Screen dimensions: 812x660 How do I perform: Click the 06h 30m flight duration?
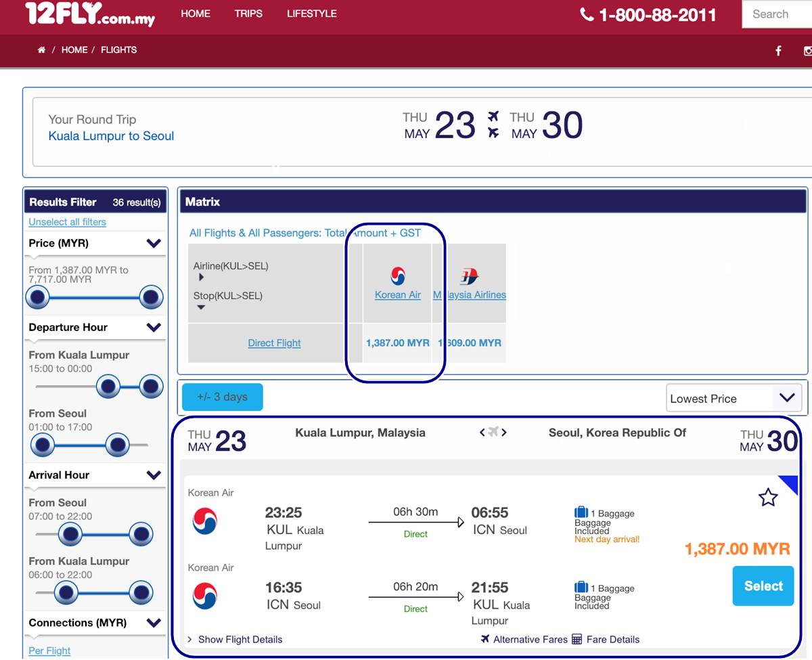[415, 512]
